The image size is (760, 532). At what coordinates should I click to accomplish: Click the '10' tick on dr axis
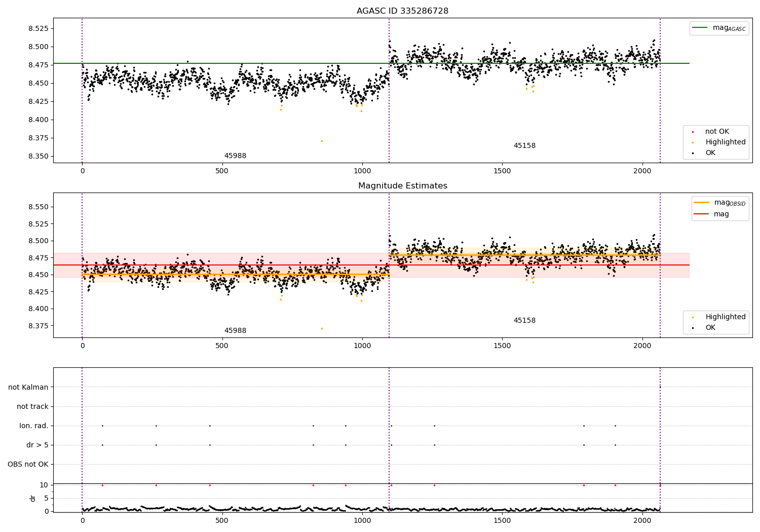pyautogui.click(x=44, y=485)
